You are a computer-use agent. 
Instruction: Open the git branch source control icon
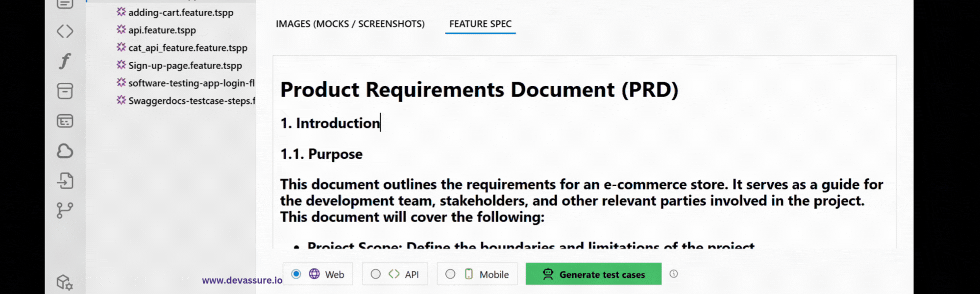point(65,211)
